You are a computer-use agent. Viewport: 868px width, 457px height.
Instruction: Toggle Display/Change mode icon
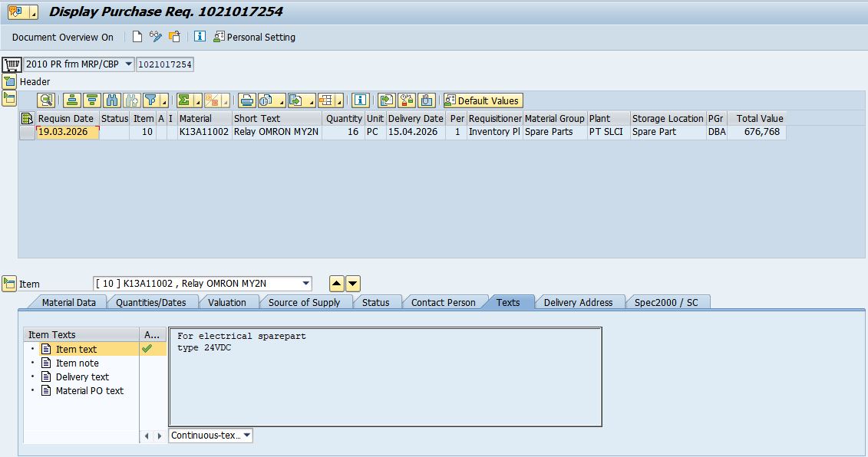tap(156, 37)
